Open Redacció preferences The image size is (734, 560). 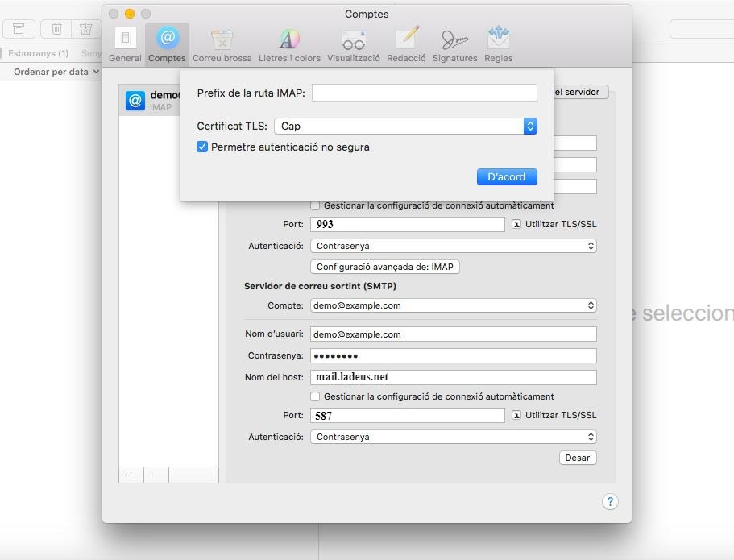click(x=406, y=44)
